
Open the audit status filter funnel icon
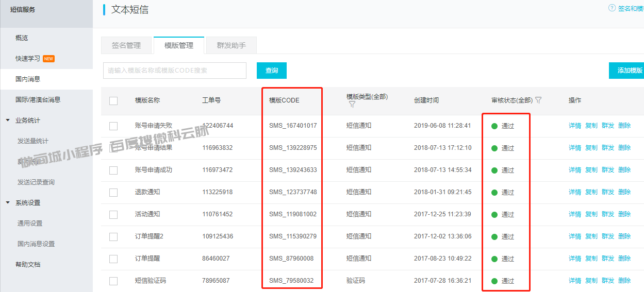coord(538,100)
